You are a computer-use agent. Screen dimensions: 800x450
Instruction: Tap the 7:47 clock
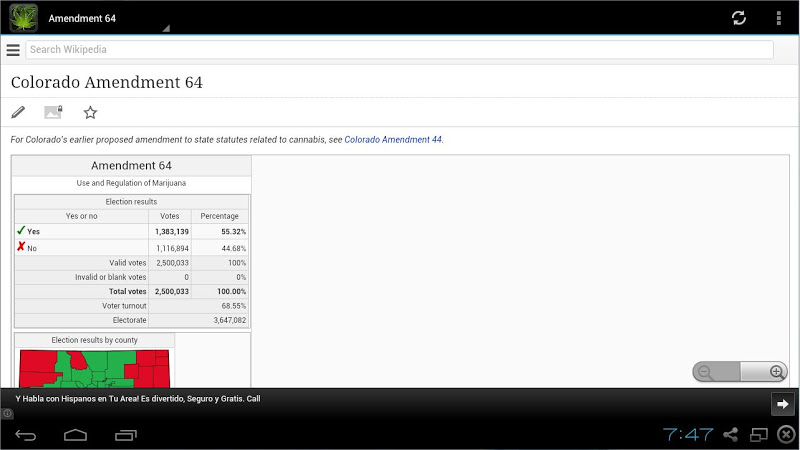click(x=688, y=435)
